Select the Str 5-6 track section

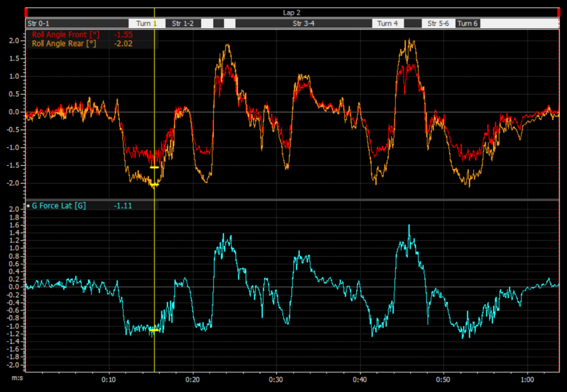point(438,24)
